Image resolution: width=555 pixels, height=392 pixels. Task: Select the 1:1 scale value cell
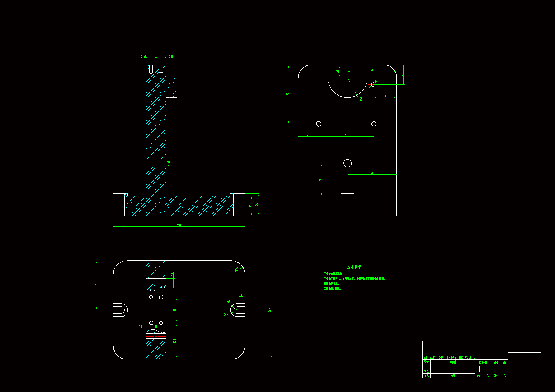click(504, 369)
